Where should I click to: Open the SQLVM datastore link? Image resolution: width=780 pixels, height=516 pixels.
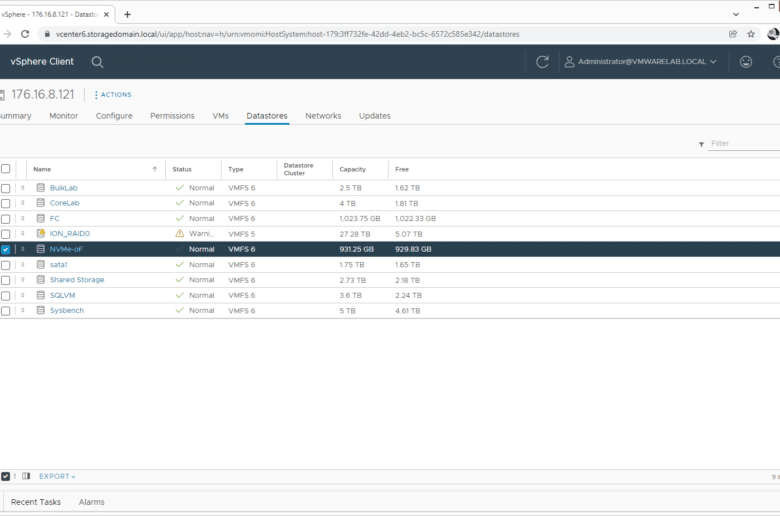pos(63,295)
